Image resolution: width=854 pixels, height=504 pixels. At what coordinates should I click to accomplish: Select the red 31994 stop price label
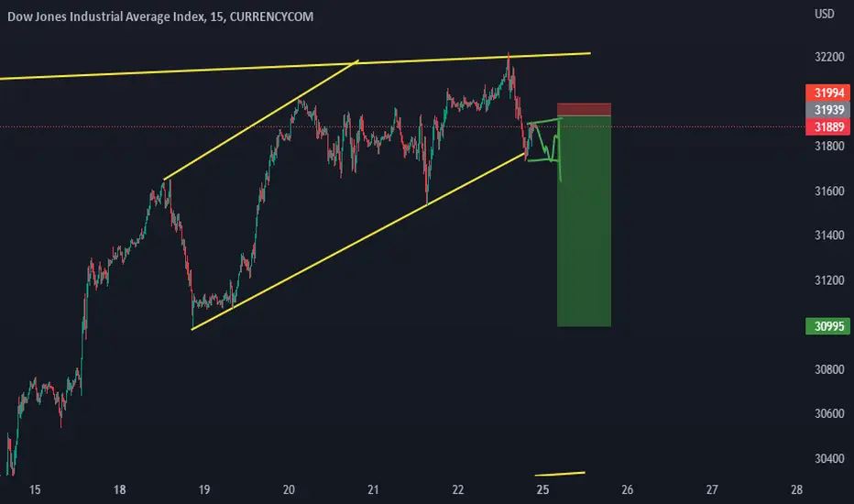[827, 93]
